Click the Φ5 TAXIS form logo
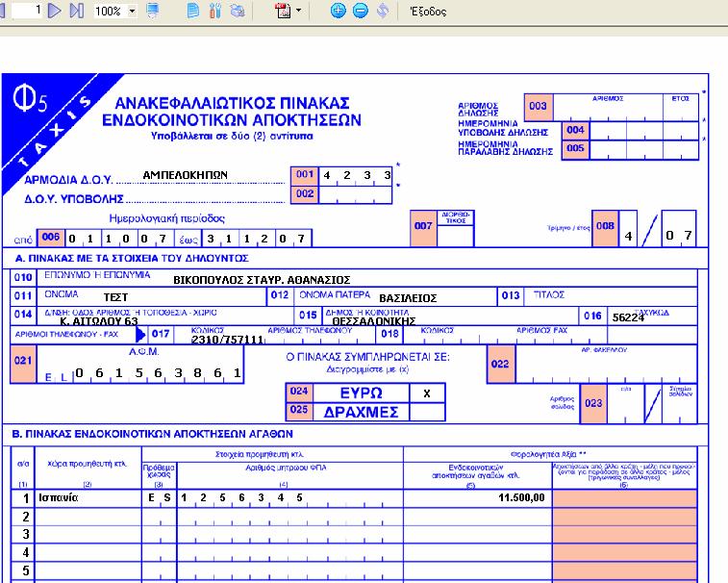 point(48,120)
